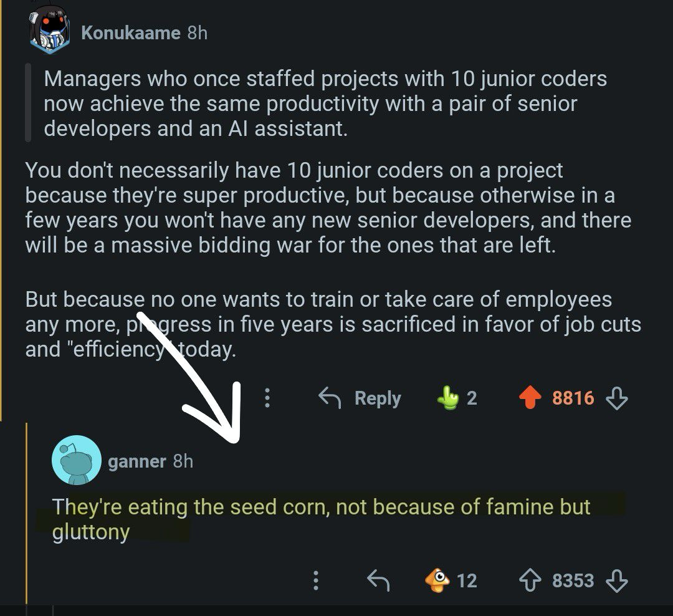Open ganner's Snoo avatar
This screenshot has width=673, height=616.
(x=76, y=461)
